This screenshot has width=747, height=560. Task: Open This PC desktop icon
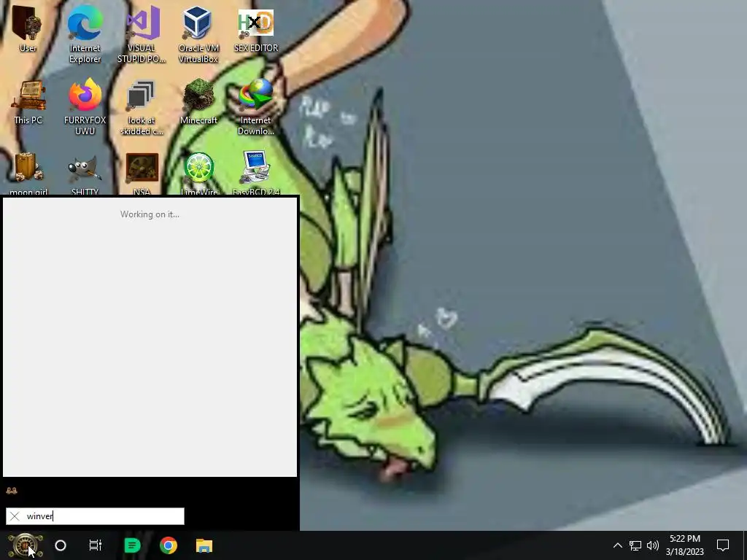[28, 102]
